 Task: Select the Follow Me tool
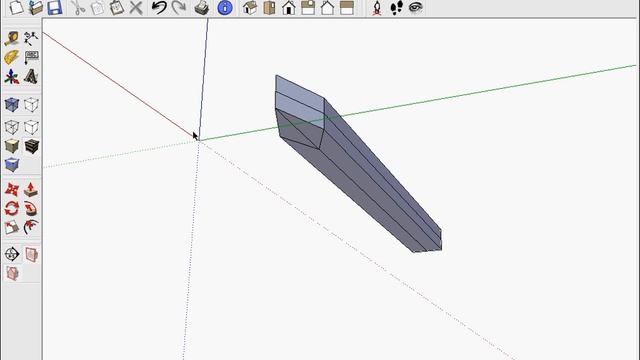(31, 209)
